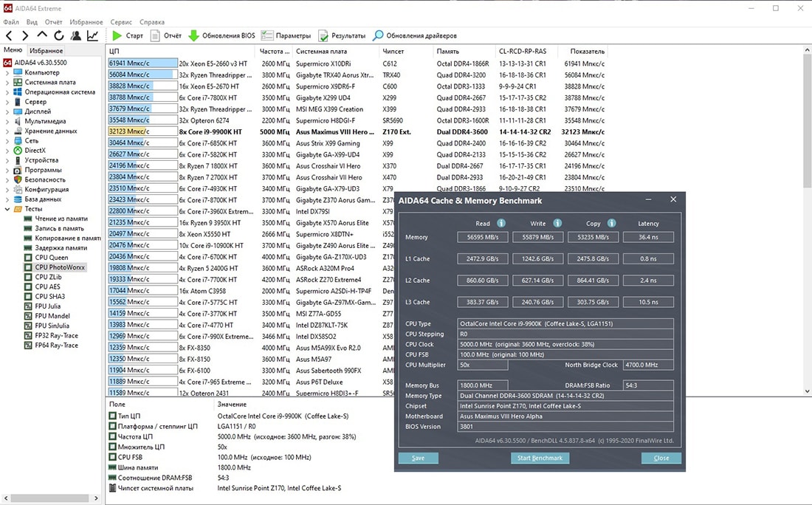Click the Memory Read value field
812x505 pixels.
(x=484, y=238)
